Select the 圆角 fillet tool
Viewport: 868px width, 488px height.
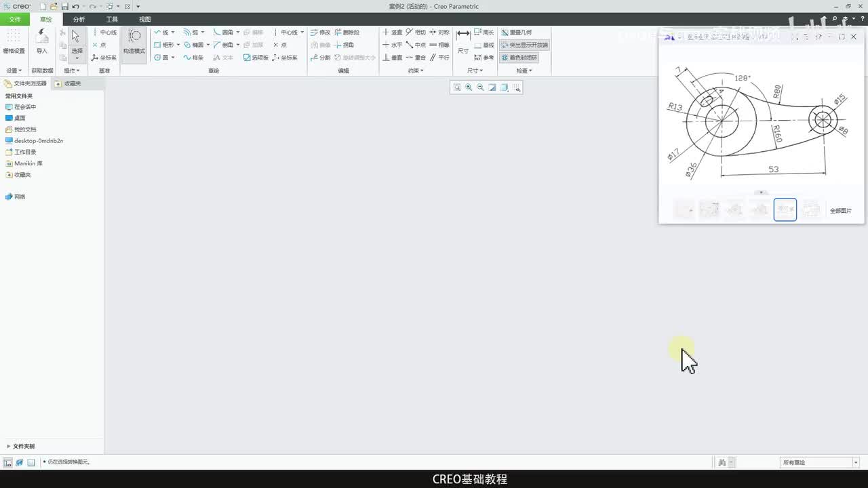[x=223, y=32]
